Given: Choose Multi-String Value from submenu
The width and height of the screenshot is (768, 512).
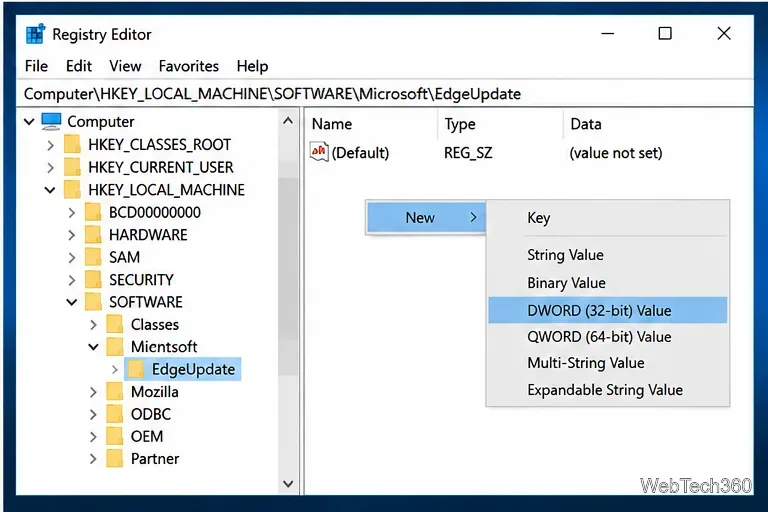Looking at the screenshot, I should coord(607,363).
